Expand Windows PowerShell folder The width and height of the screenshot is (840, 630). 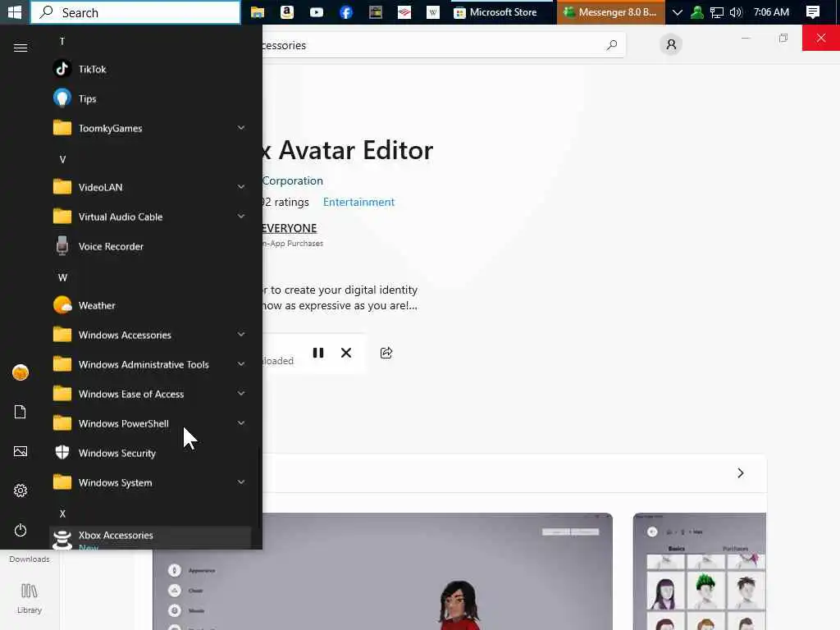pos(150,423)
